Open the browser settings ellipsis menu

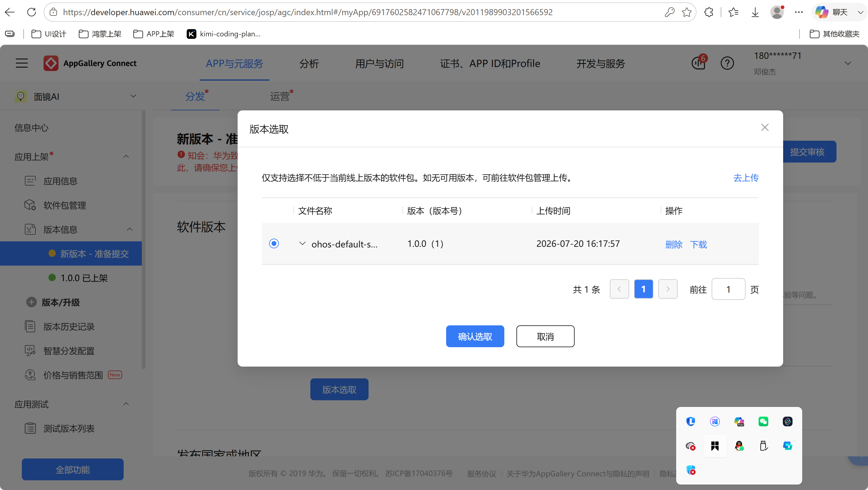tap(799, 12)
